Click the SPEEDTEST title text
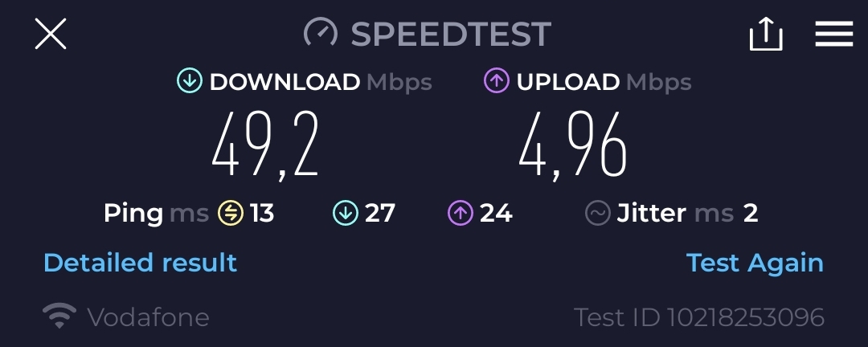 click(451, 34)
